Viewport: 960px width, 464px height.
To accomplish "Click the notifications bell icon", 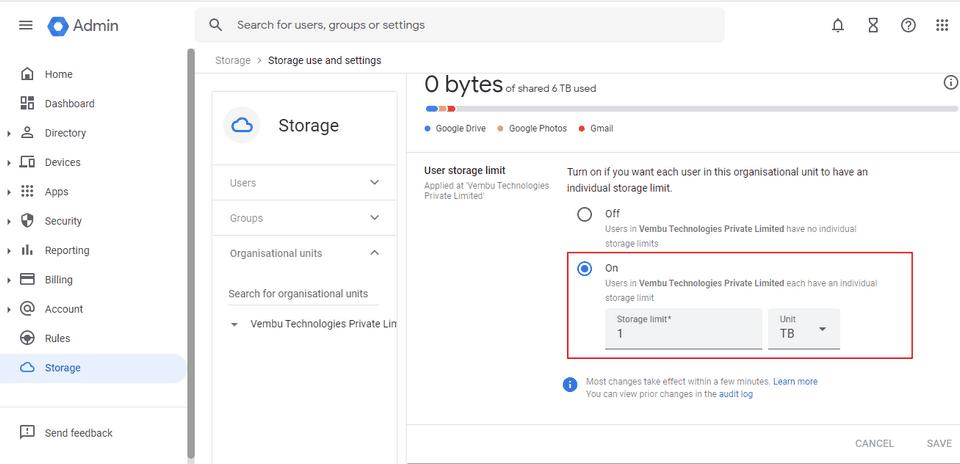I will click(838, 25).
